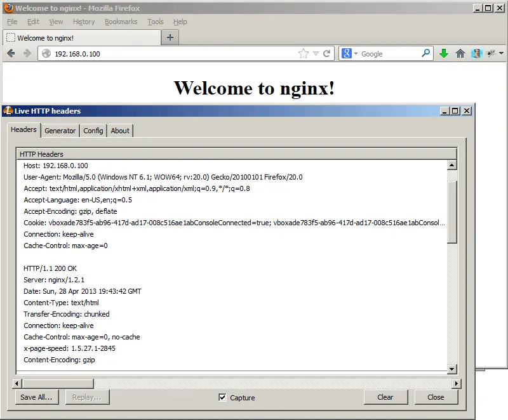Click the scroll up arrow of headers list
The width and height of the screenshot is (508, 420).
click(x=452, y=166)
